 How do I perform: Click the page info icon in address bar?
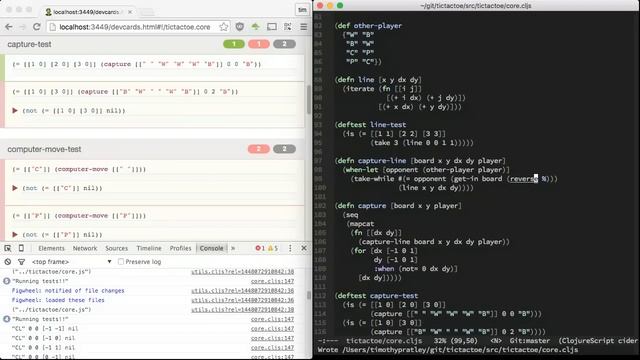[x=53, y=27]
